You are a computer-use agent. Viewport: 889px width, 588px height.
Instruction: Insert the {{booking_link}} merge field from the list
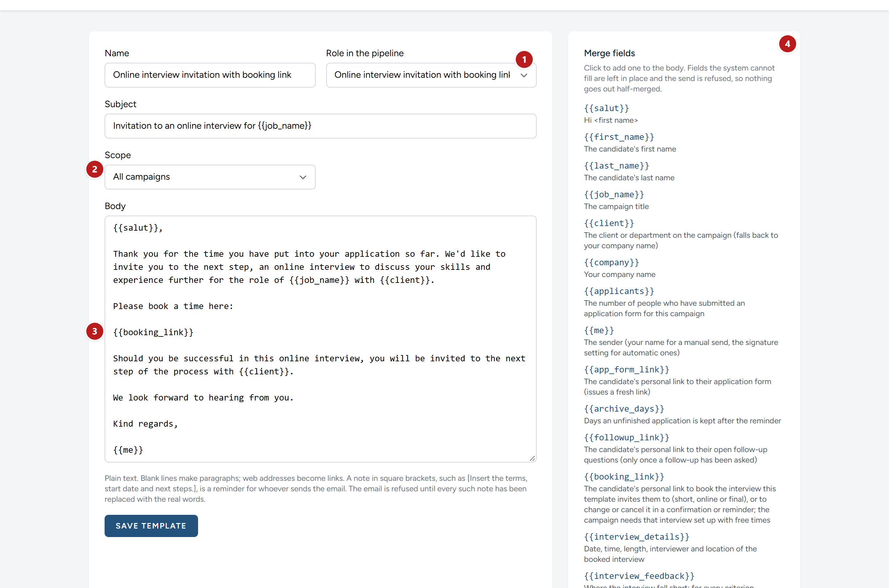coord(624,477)
